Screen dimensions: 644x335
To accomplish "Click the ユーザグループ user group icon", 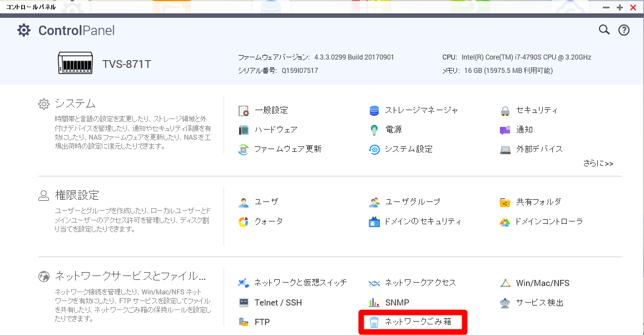I will click(x=374, y=202).
